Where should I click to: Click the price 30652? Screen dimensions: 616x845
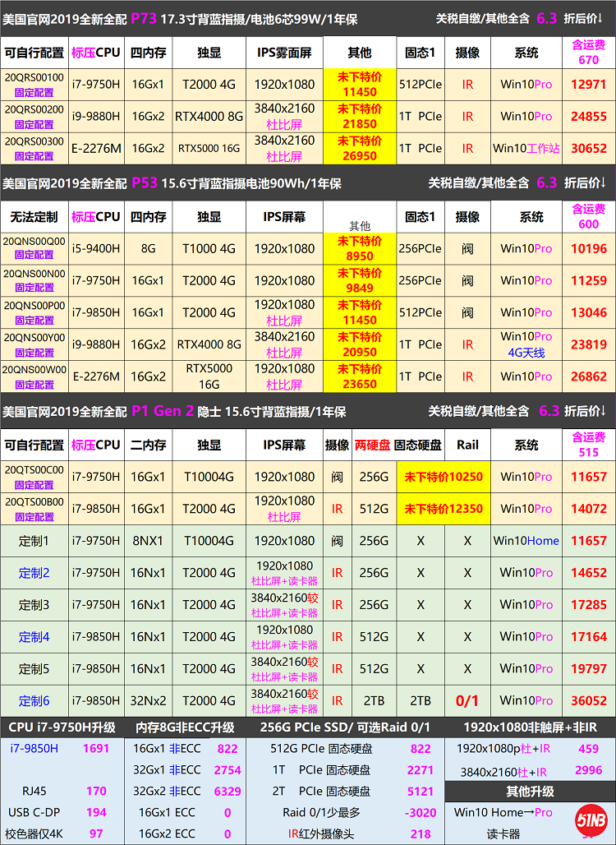pos(589,148)
